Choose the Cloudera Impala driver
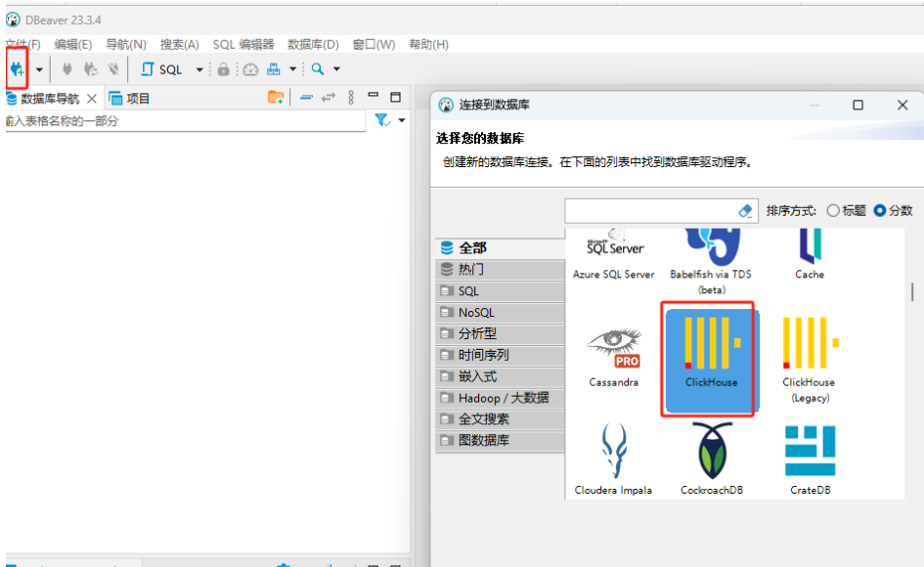 613,458
